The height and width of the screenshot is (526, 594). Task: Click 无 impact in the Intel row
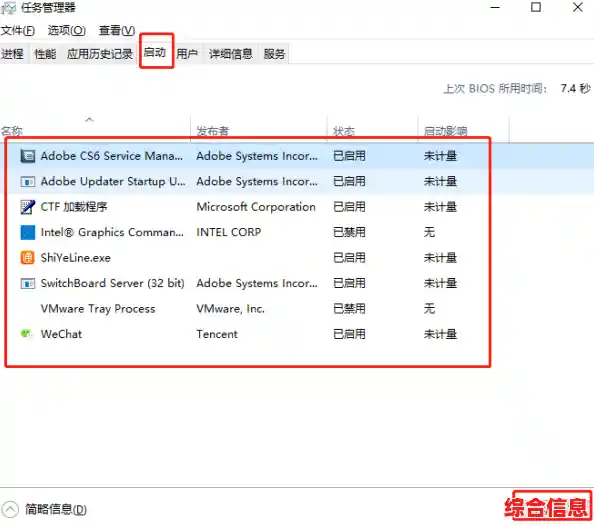click(429, 232)
